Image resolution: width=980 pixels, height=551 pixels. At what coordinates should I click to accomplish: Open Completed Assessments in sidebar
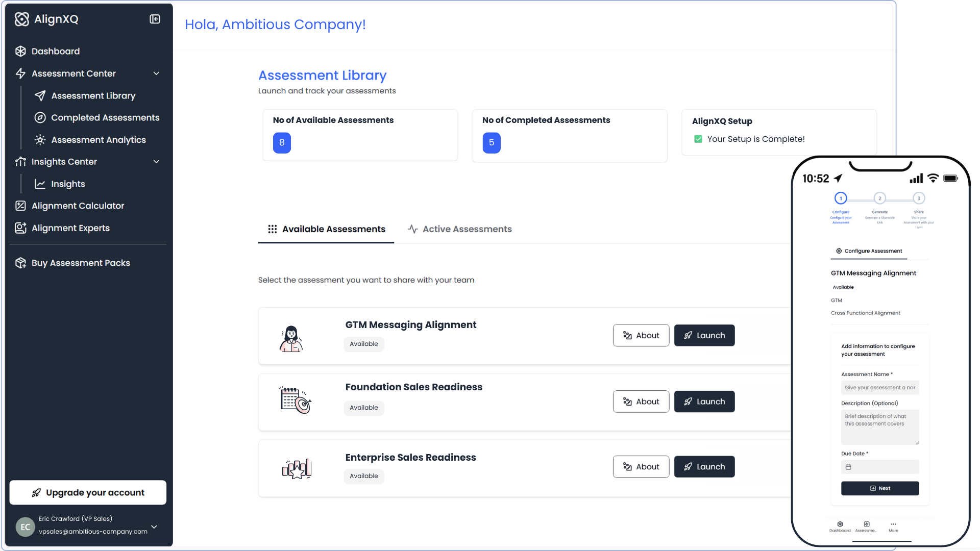click(105, 118)
